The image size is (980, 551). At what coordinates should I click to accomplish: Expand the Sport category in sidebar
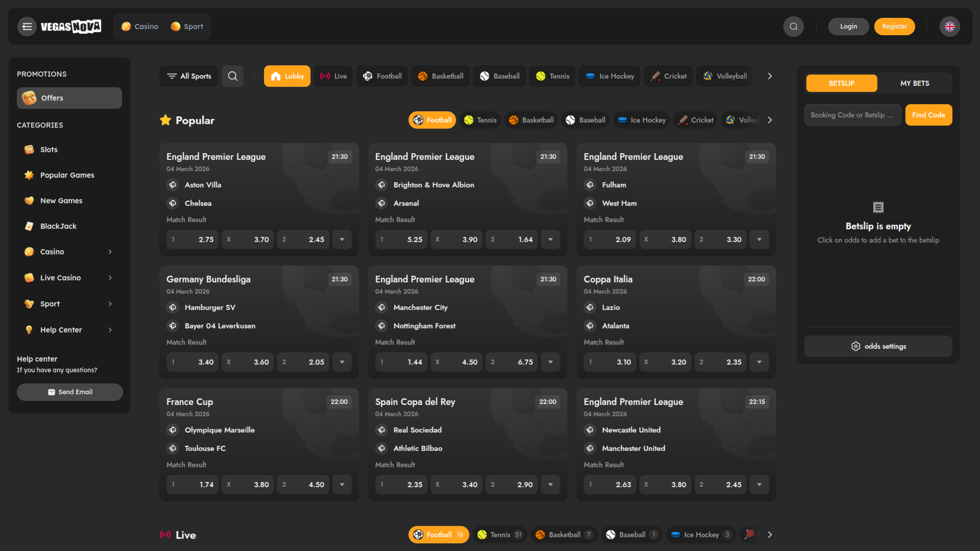point(69,304)
